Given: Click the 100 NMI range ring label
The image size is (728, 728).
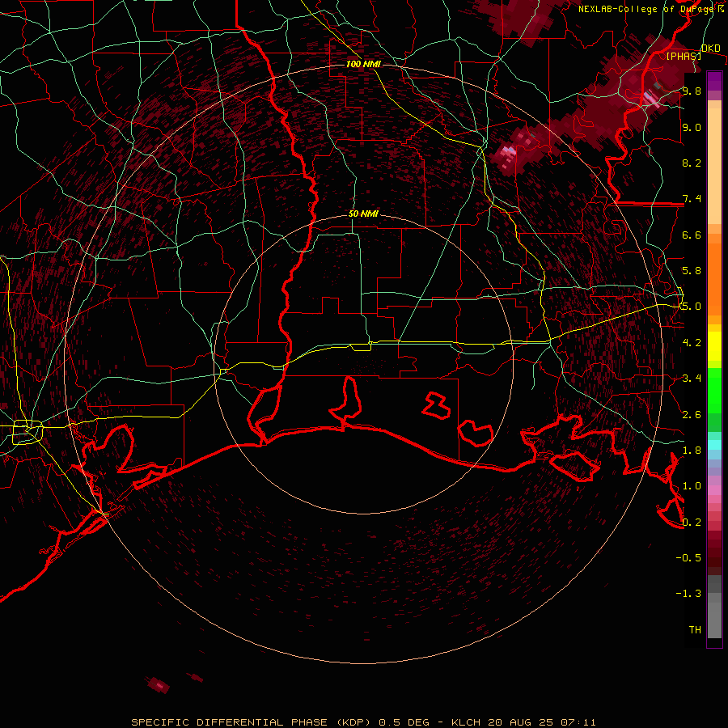Looking at the screenshot, I should pos(363,64).
